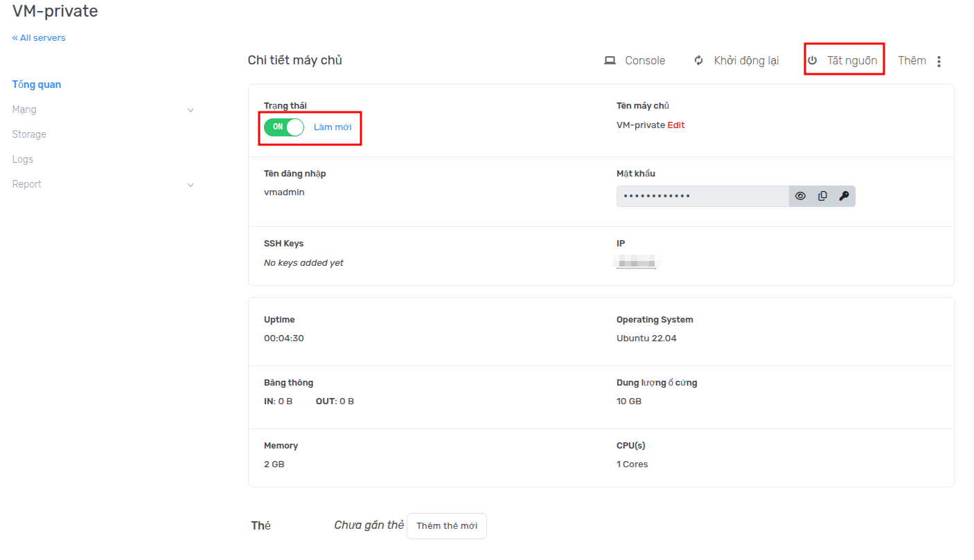The width and height of the screenshot is (974, 560).
Task: Click the Làm mới refresh link
Action: [x=333, y=127]
